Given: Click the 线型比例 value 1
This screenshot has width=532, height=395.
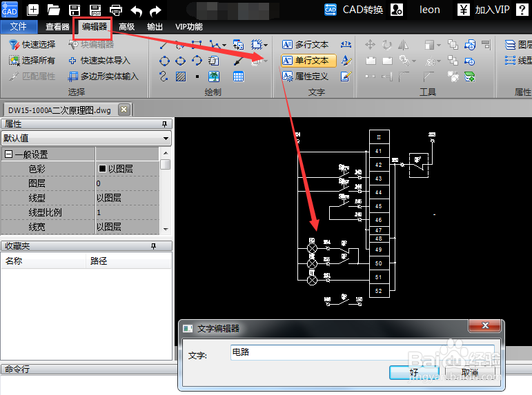Looking at the screenshot, I should tap(127, 212).
